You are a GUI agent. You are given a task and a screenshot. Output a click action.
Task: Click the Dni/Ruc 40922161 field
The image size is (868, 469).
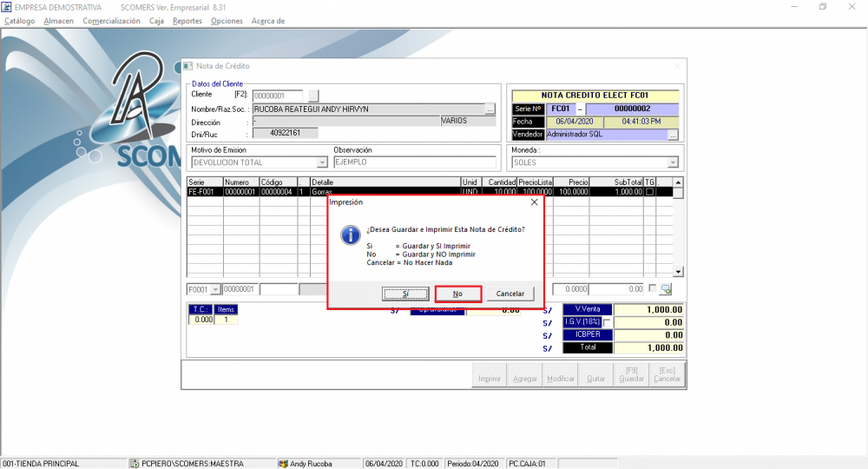tap(285, 133)
